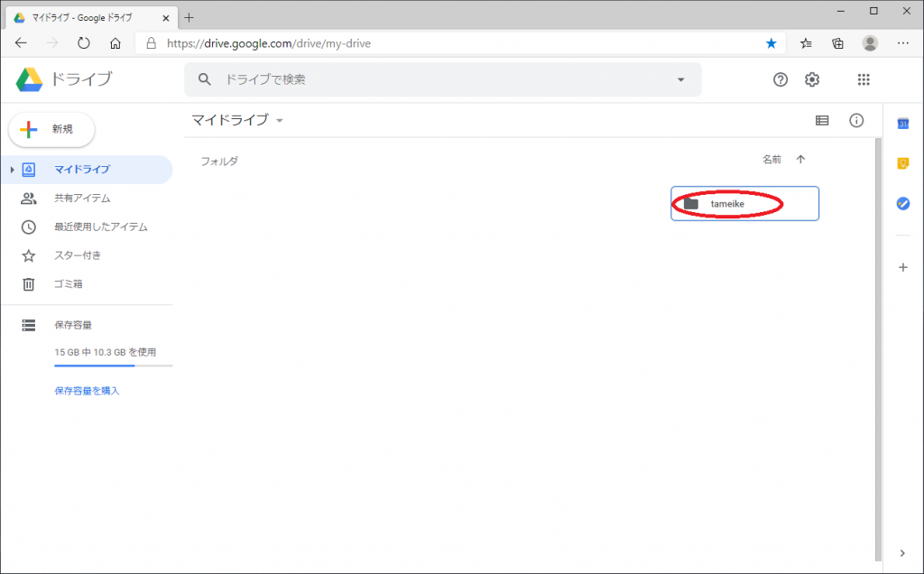
Task: Reverse sort direction with the arrow
Action: point(799,160)
